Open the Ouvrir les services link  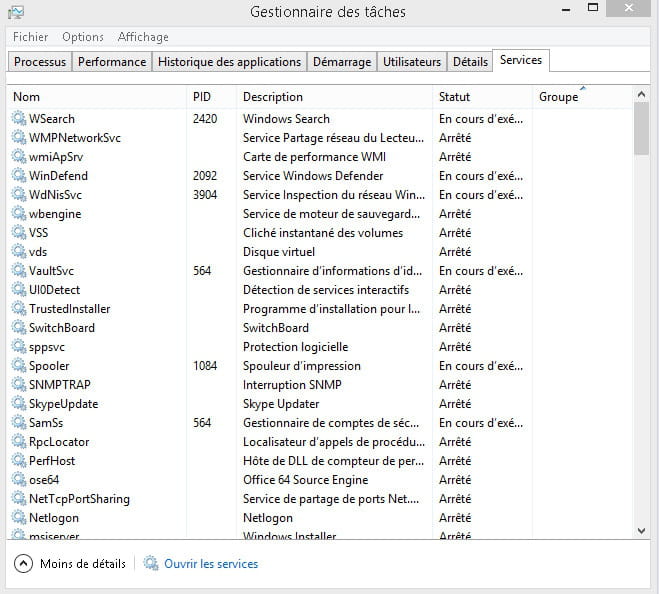point(211,564)
